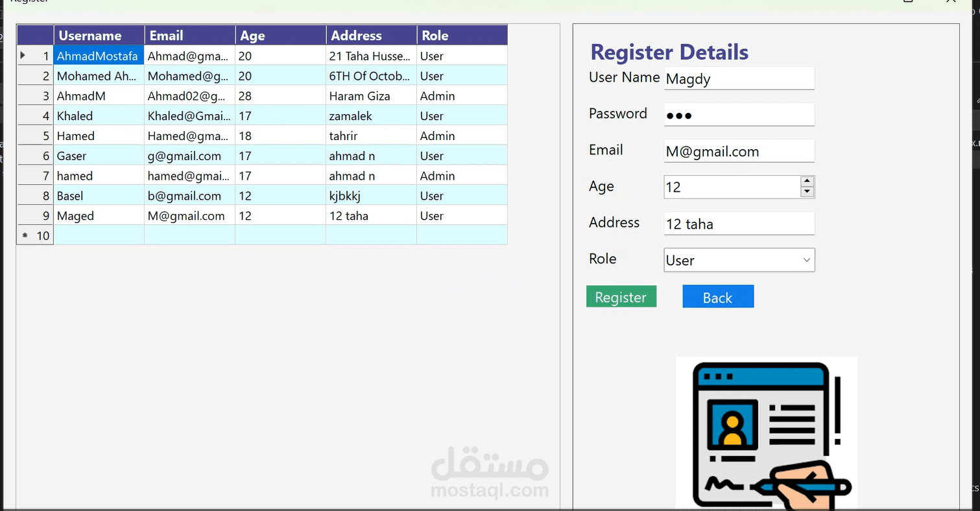
Task: Focus the Email field with M@gmail.com
Action: click(739, 151)
